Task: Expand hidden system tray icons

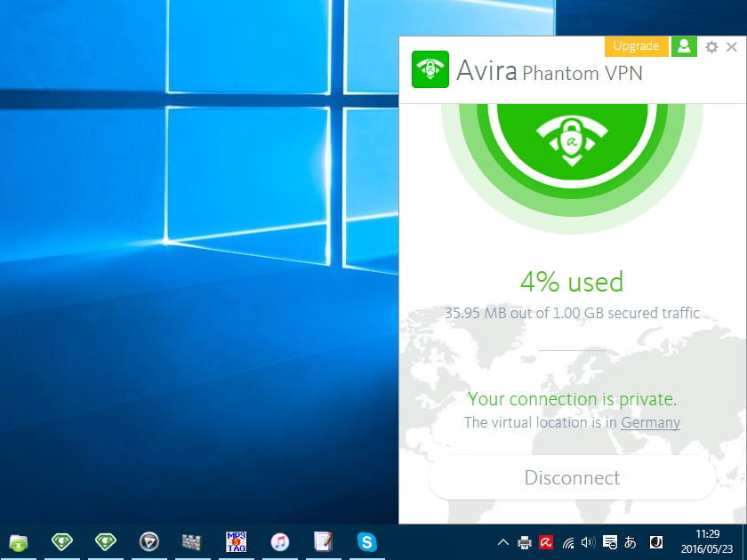Action: [502, 542]
